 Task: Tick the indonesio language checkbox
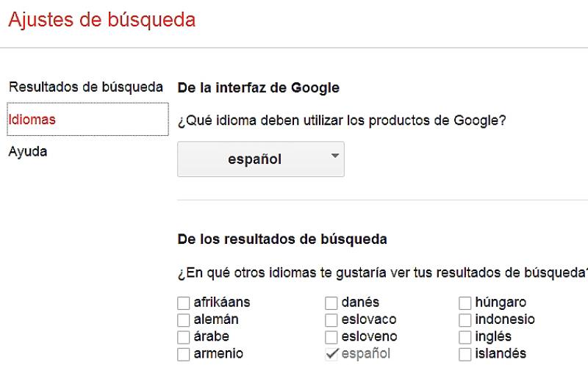[465, 319]
